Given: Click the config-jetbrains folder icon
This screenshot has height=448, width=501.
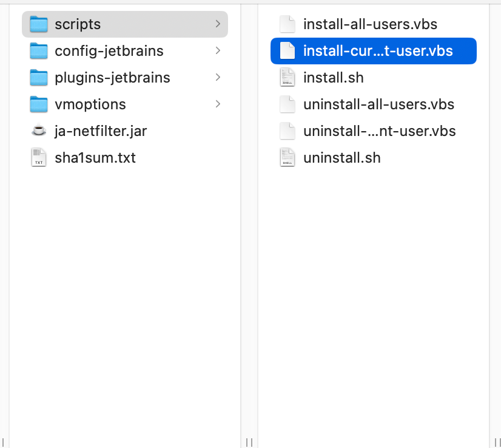Looking at the screenshot, I should (39, 51).
